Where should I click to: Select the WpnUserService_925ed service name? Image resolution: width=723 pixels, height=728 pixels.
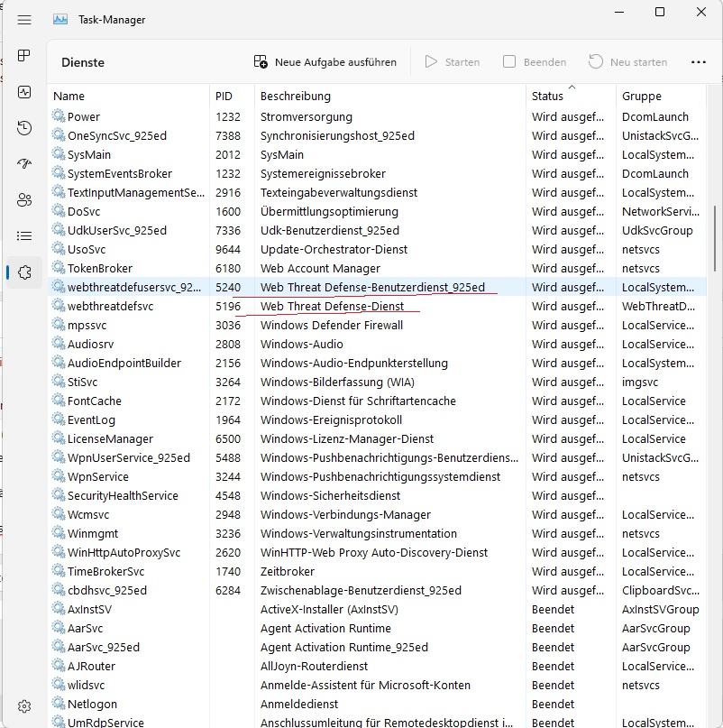pyautogui.click(x=129, y=457)
